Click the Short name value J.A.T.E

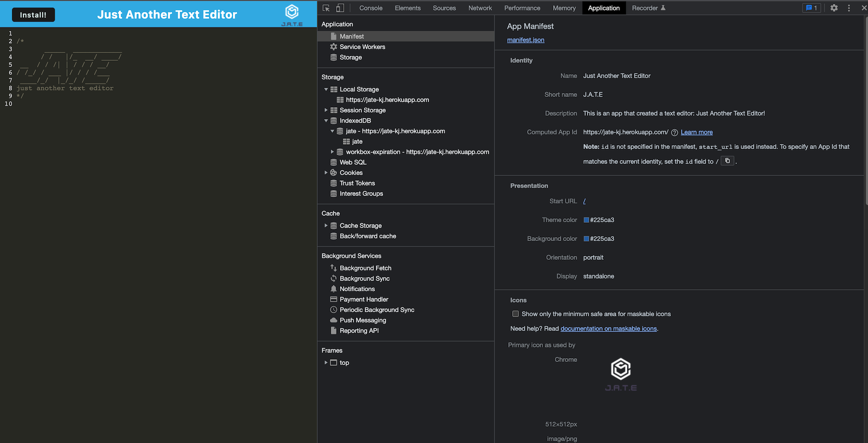pyautogui.click(x=593, y=94)
